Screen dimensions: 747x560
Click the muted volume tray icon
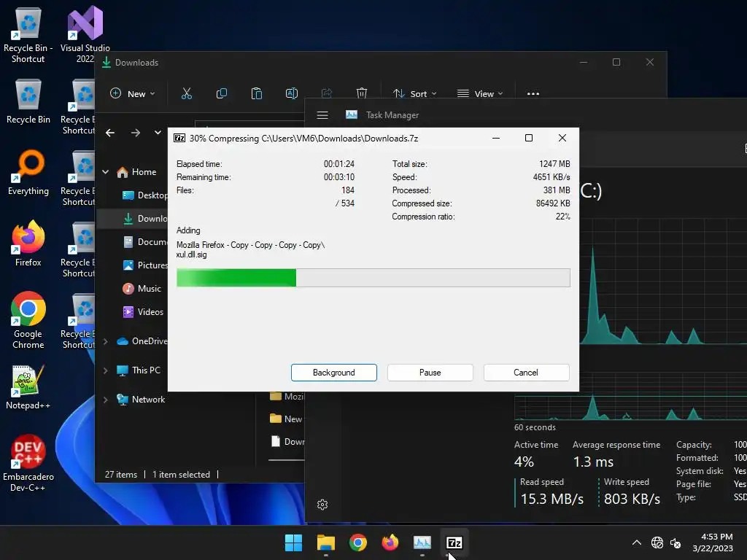(675, 542)
